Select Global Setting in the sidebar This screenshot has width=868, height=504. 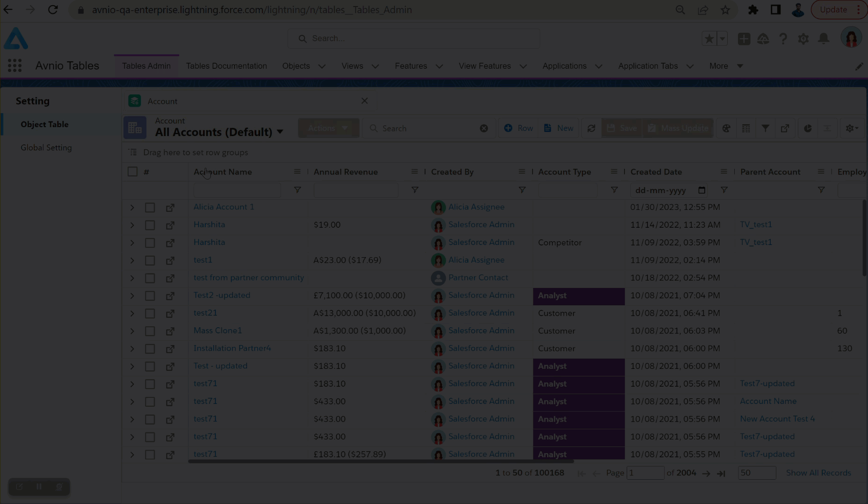point(46,148)
